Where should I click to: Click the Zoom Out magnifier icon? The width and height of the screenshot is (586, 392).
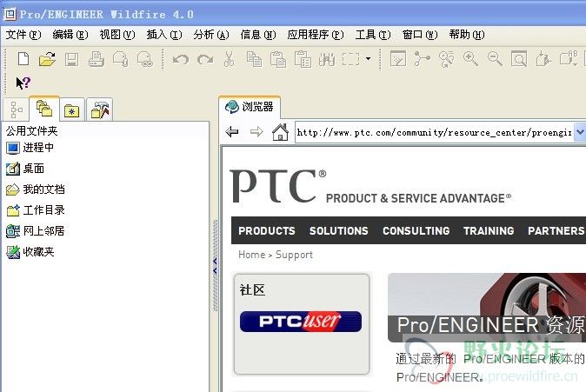click(495, 59)
